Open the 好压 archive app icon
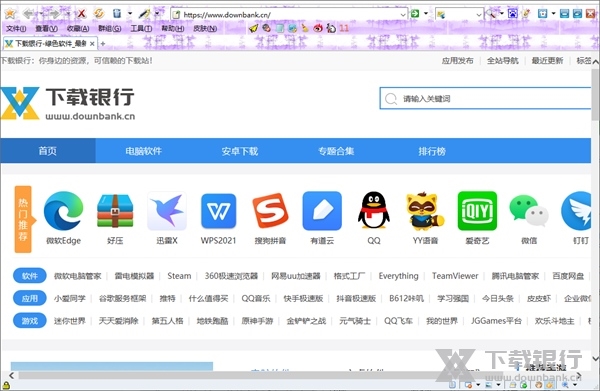Image resolution: width=600 pixels, height=391 pixels. point(115,211)
